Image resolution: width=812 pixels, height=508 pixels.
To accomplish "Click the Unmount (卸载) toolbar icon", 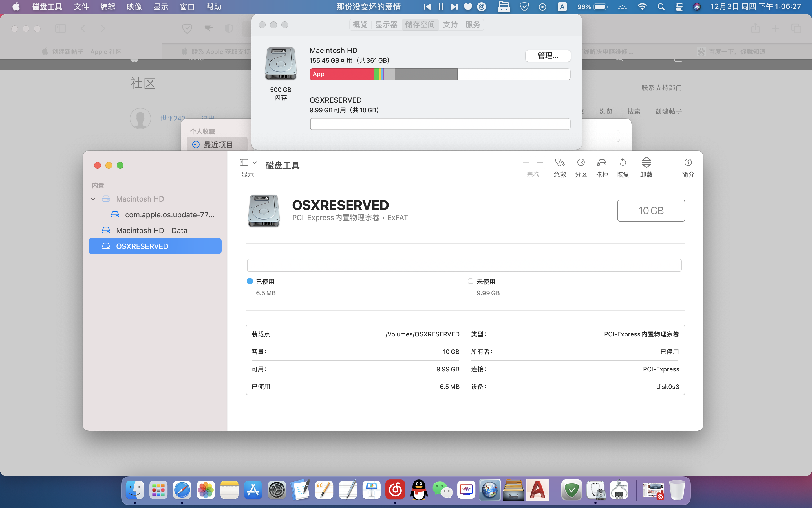I will [x=646, y=163].
